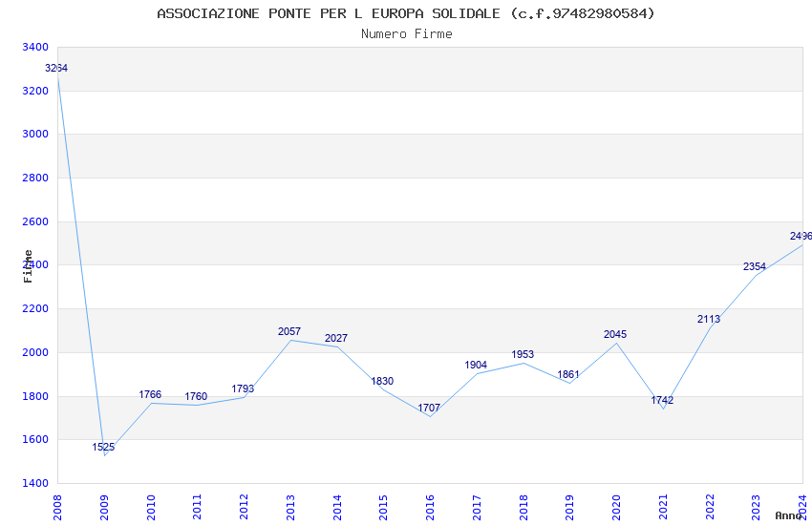Select the 1600 y-axis tick label

35,440
